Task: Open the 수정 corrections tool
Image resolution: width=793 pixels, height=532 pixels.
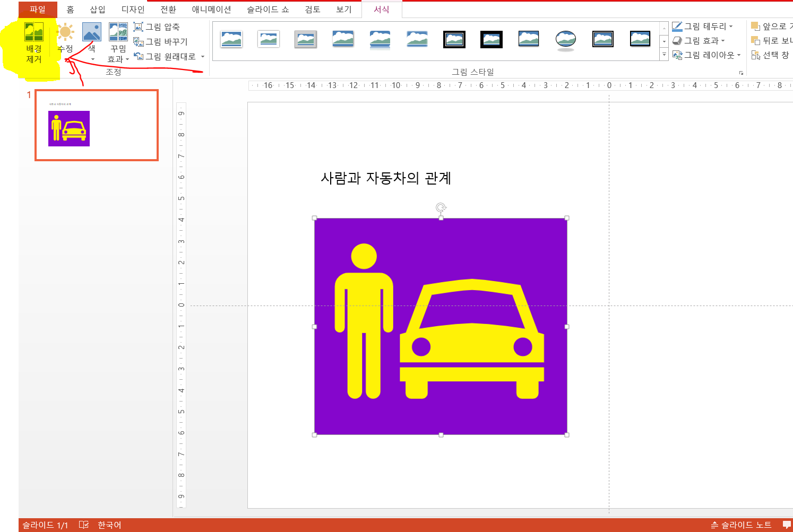Action: (65, 37)
